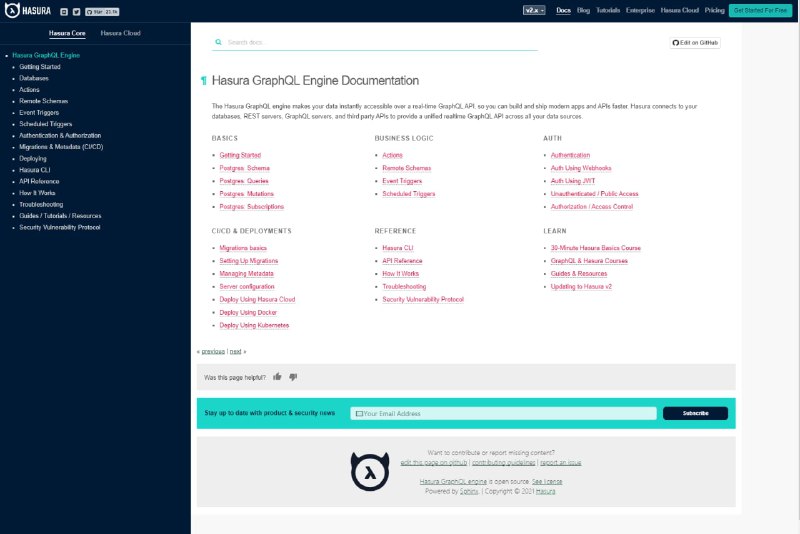The image size is (800, 534).
Task: Open Troubleshooting in the sidebar
Action: 41,205
